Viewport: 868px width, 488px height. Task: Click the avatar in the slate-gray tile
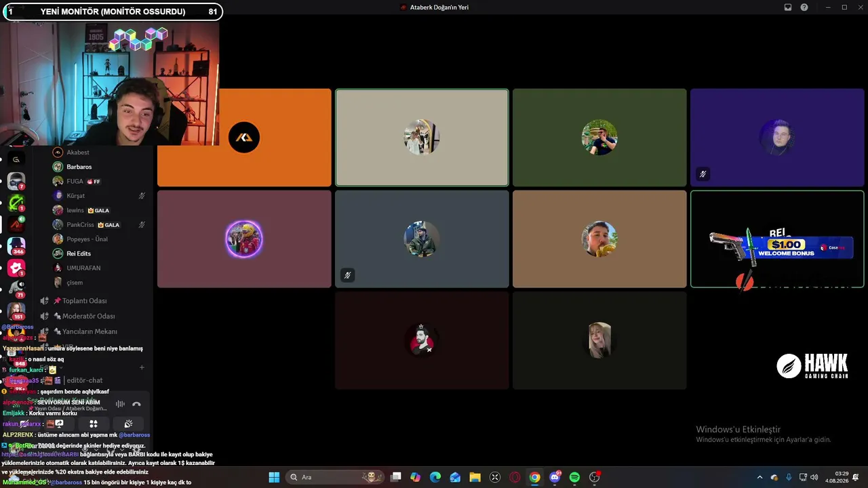(422, 239)
